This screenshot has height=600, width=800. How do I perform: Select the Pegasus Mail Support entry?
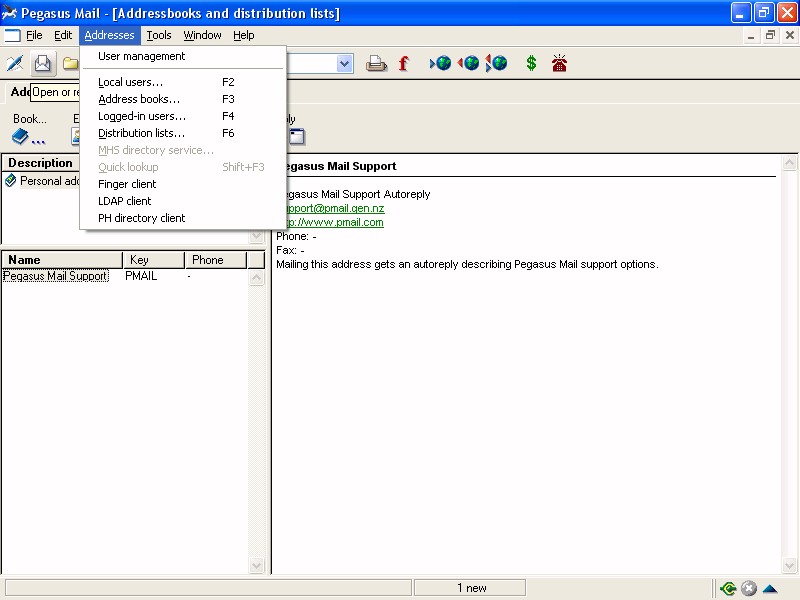coord(56,276)
